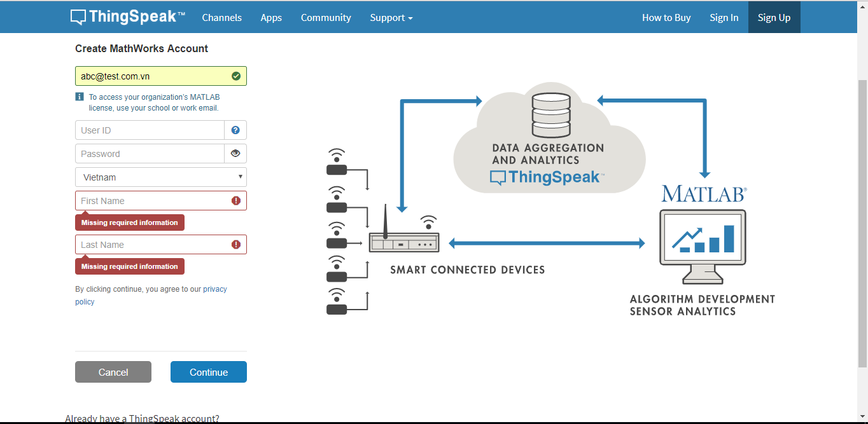Click the ThingSpeak logo in navbar
The height and width of the screenshot is (424, 868).
coord(127,17)
